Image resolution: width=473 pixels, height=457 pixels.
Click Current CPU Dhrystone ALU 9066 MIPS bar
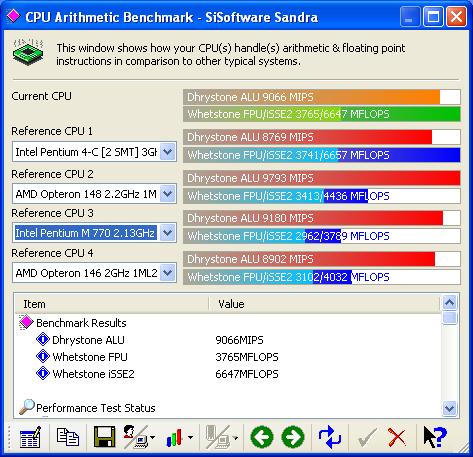point(322,97)
